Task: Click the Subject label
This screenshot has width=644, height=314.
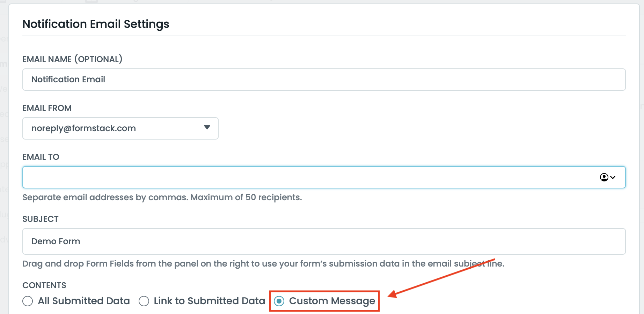Action: pos(41,219)
